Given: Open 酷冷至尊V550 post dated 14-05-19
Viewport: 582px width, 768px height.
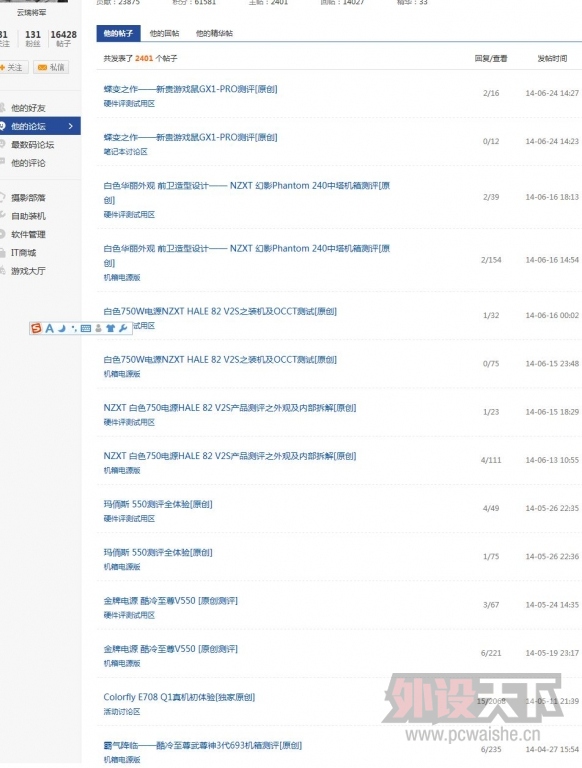Looking at the screenshot, I should tap(170, 649).
